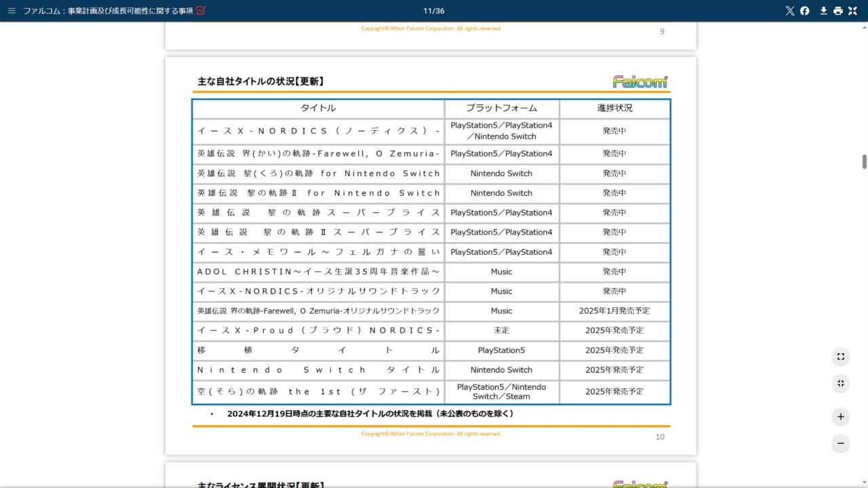Screen dimensions: 868x488
Task: Open the hamburger sidebar menu
Action: (11, 11)
